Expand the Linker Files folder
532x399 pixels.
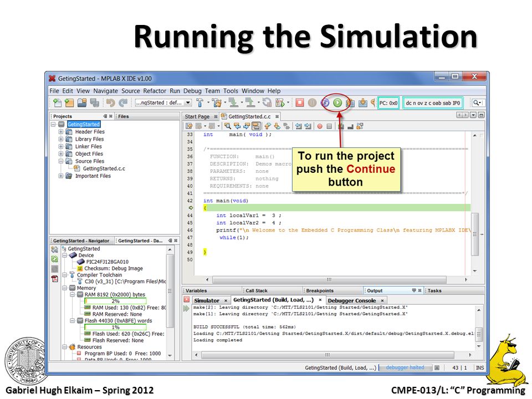(61, 146)
